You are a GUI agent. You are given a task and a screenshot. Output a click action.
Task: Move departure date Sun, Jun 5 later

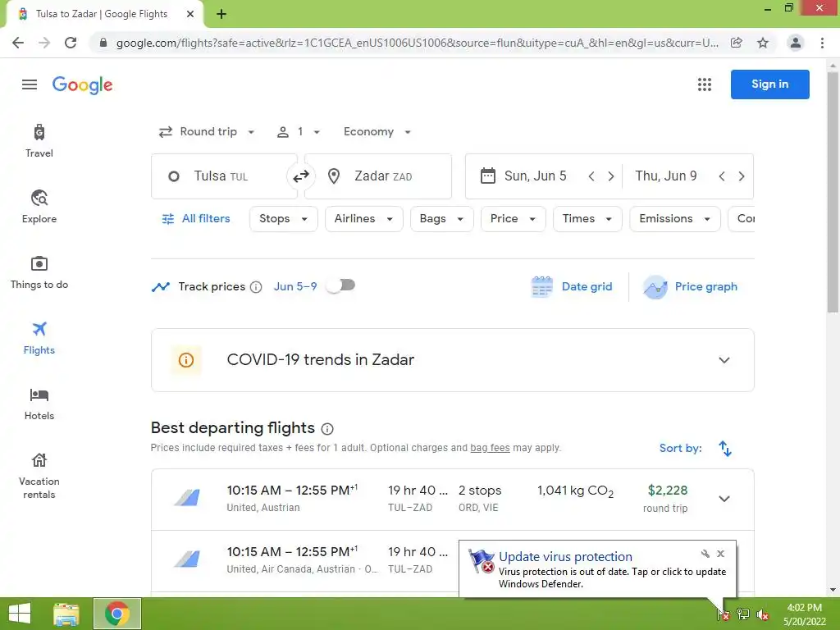click(610, 176)
